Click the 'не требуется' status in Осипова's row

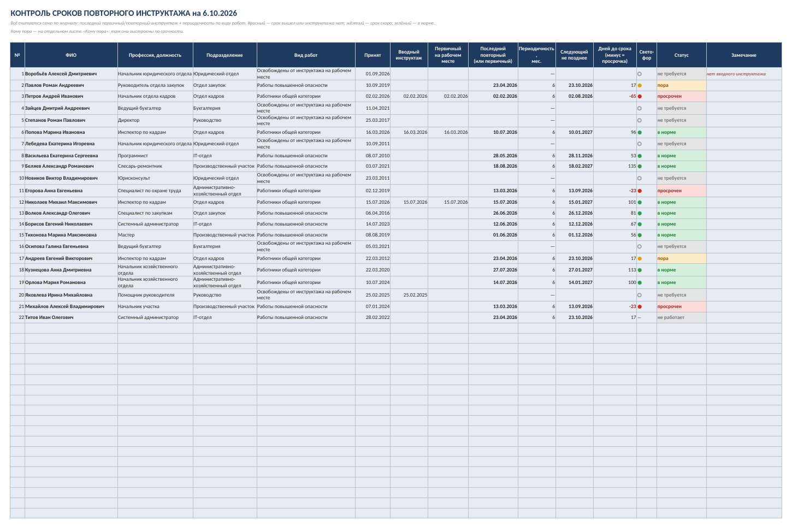point(682,246)
